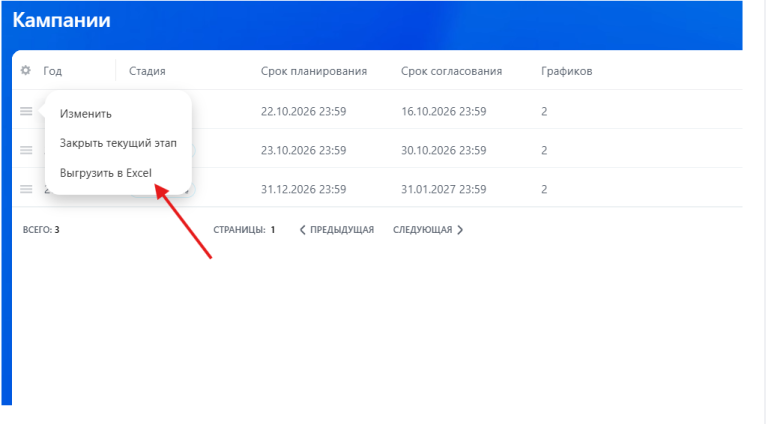Select approval date 31.01.2027 23:59

[444, 189]
